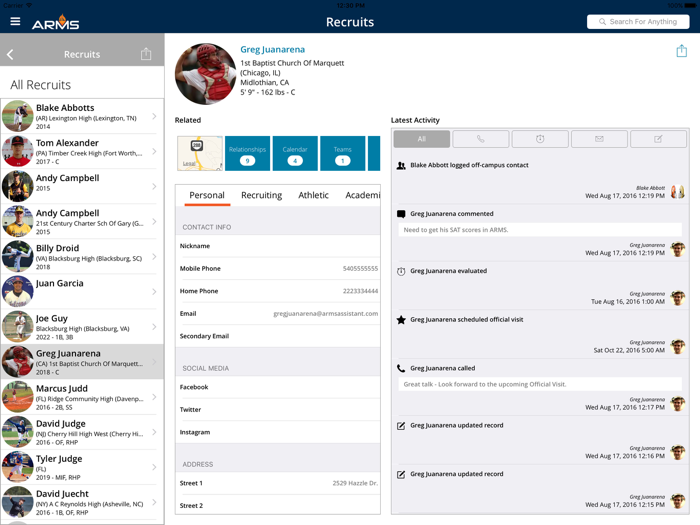Open the 'Great talk' call note
Screen dimensions: 700x525
(x=540, y=384)
